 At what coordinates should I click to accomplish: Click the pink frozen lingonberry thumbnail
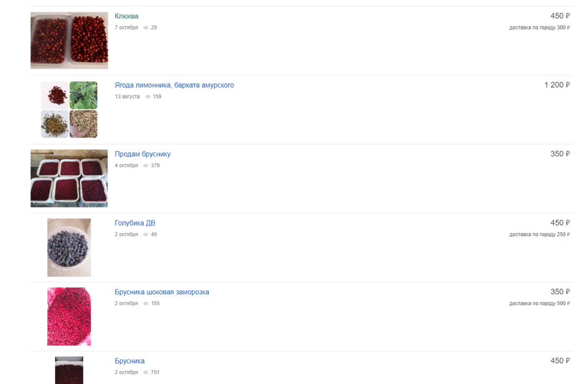pyautogui.click(x=69, y=316)
